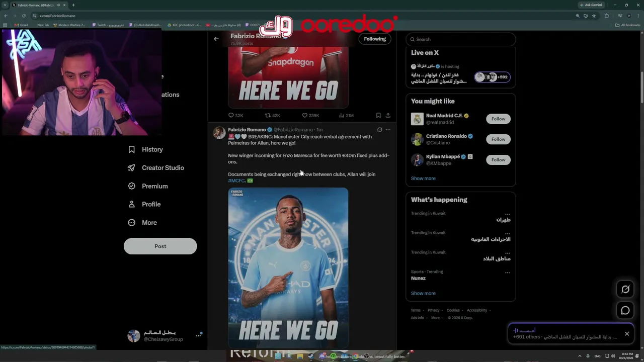Open account switcher dots beside @ChelsawyGroup
This screenshot has height=362, width=644.
tap(198, 335)
